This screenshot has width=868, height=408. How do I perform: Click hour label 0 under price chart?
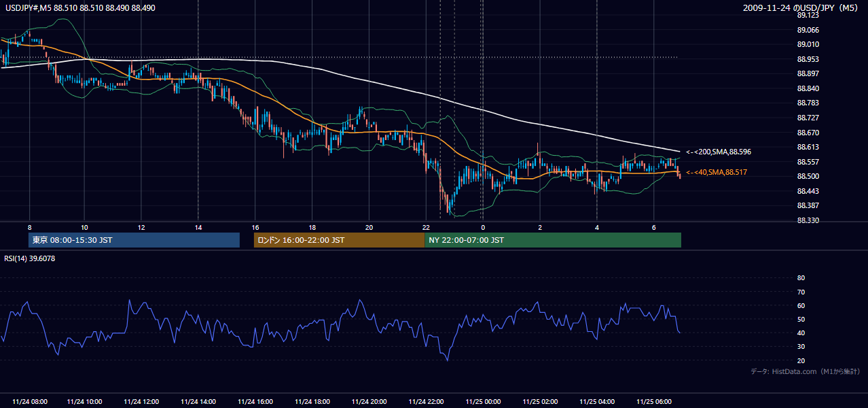tap(483, 227)
